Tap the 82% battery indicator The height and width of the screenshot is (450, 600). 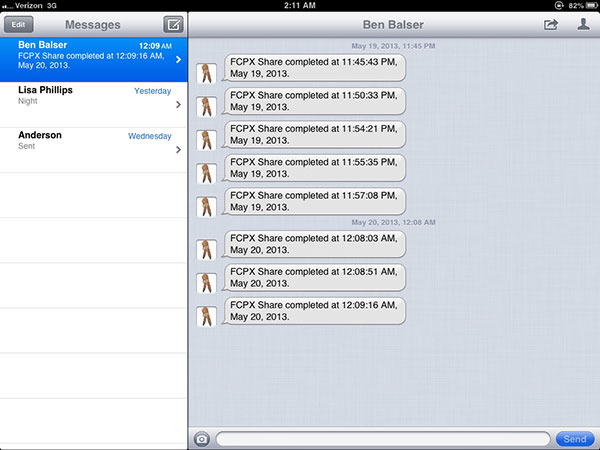point(582,5)
